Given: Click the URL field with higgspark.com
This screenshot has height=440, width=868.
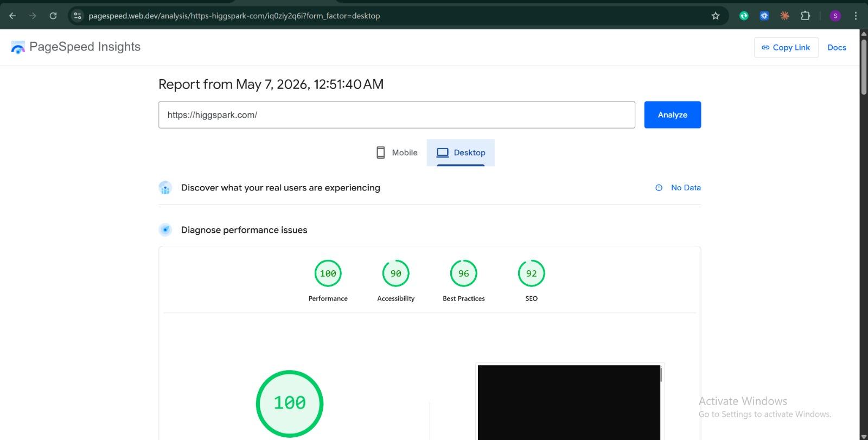Looking at the screenshot, I should click(x=397, y=115).
